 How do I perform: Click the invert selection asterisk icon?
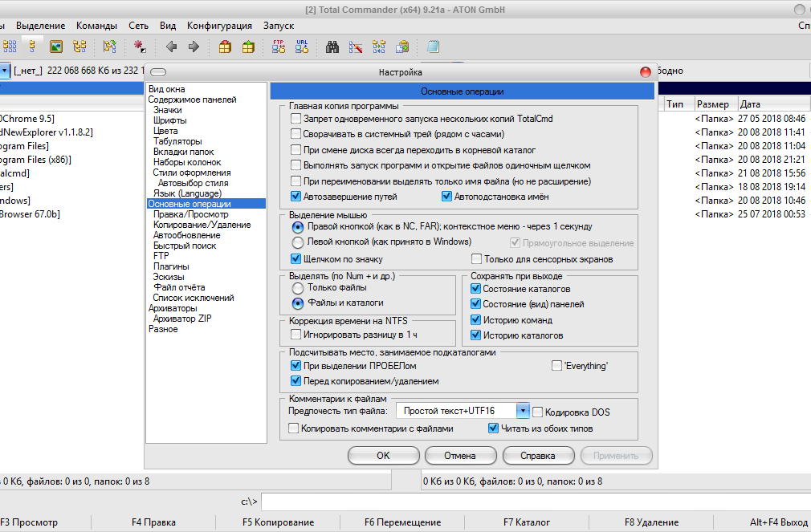point(141,47)
